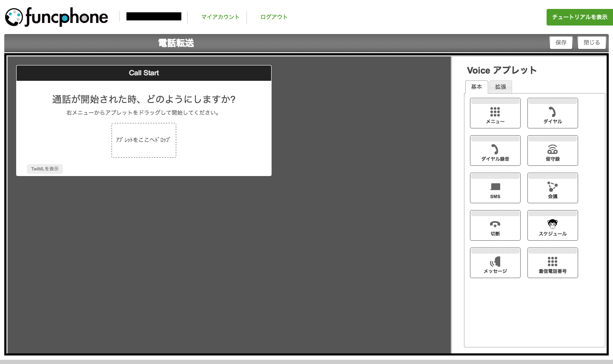613x364 pixels.
Task: Switch to the 基本 tab
Action: click(476, 87)
